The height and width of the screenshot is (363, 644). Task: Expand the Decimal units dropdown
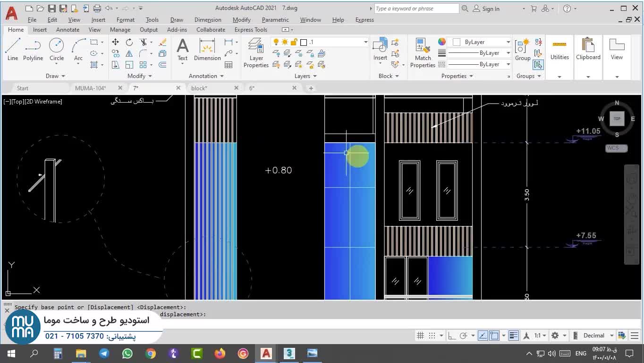(x=611, y=336)
